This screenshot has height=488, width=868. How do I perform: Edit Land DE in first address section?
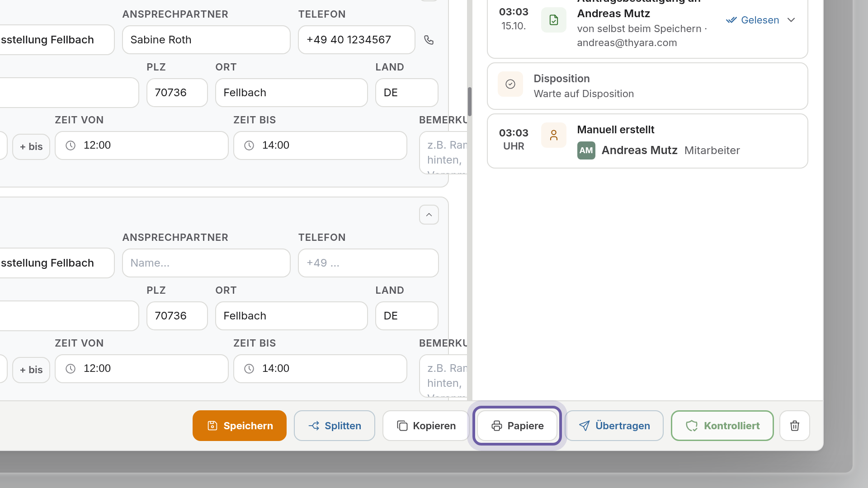coord(406,93)
